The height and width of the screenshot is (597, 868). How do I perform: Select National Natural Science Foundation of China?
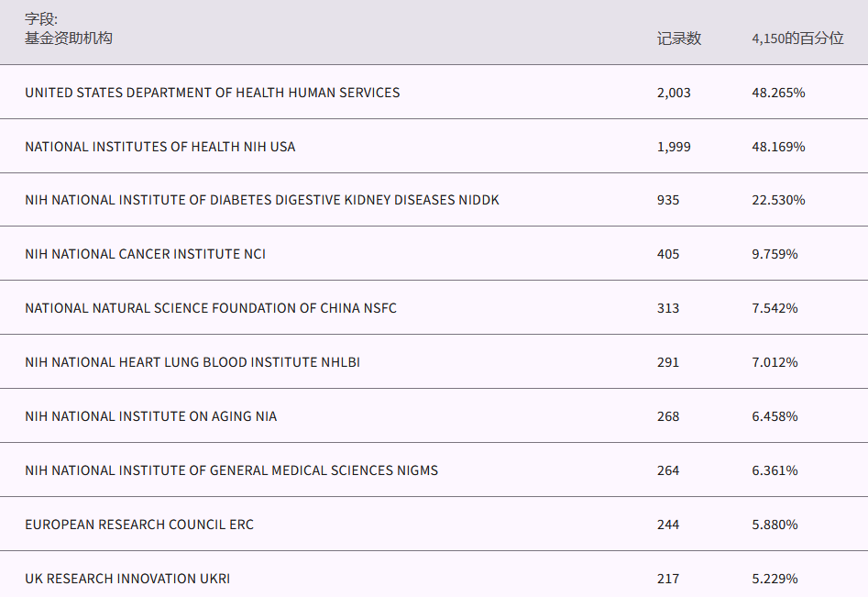(x=211, y=308)
